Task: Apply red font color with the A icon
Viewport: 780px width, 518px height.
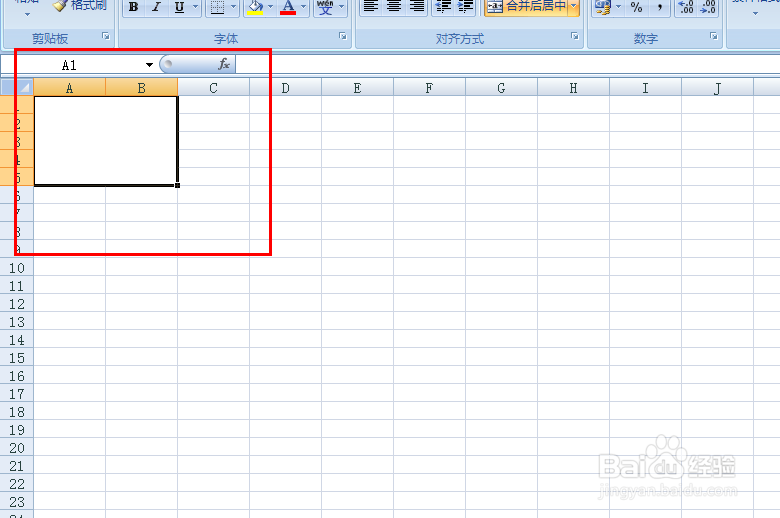Action: click(x=288, y=7)
